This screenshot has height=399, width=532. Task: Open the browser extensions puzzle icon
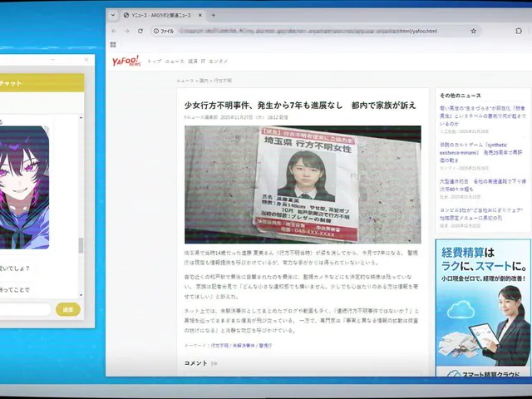tap(519, 31)
